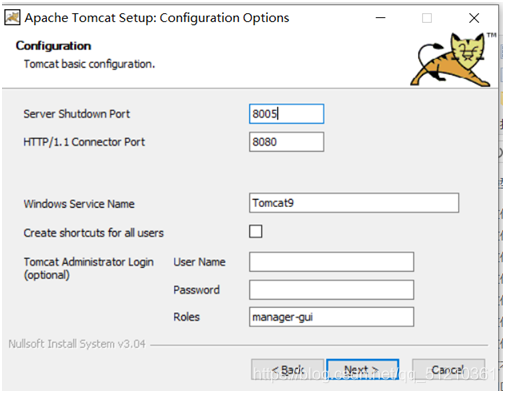Click the disabled maximize window button

(427, 18)
